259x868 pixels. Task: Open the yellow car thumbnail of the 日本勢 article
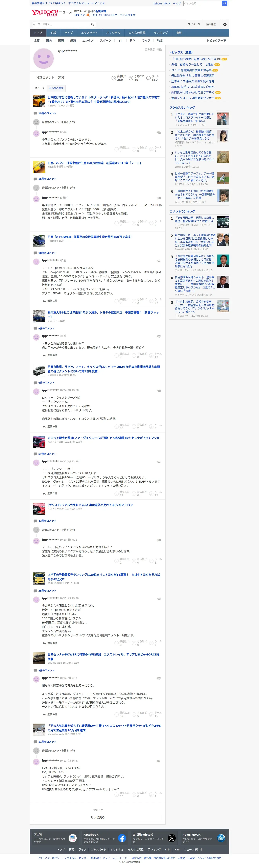[x=39, y=101]
